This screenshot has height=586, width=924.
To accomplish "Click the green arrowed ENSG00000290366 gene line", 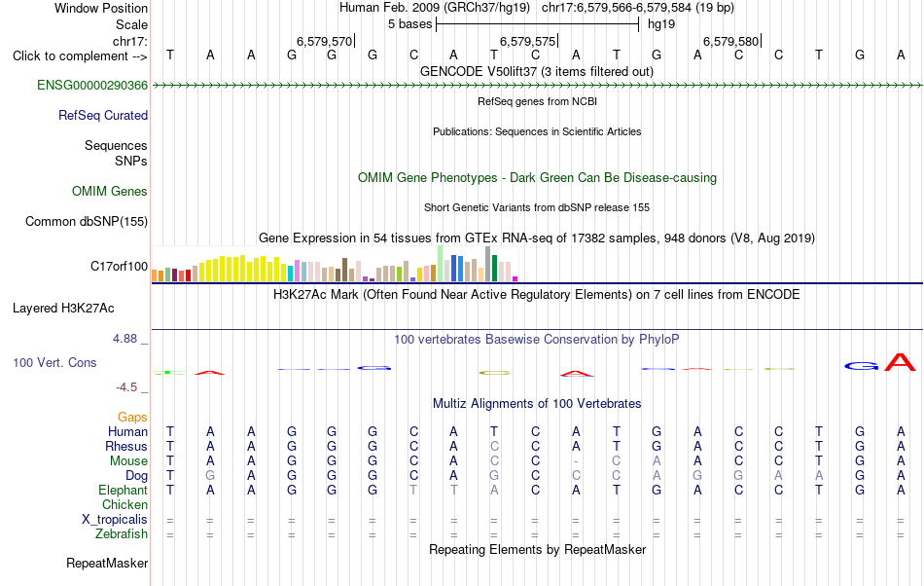I will (x=537, y=86).
